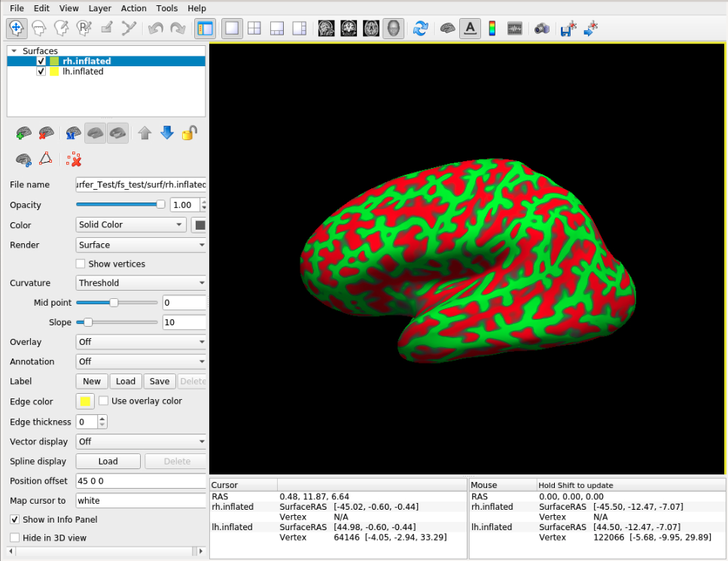The image size is (728, 561).
Task: Switch to 3D view icon
Action: pyautogui.click(x=393, y=29)
